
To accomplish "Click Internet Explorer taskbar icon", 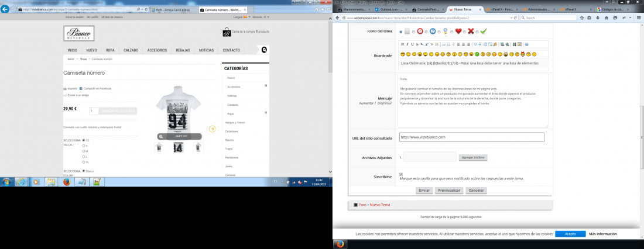I will (x=21, y=182).
